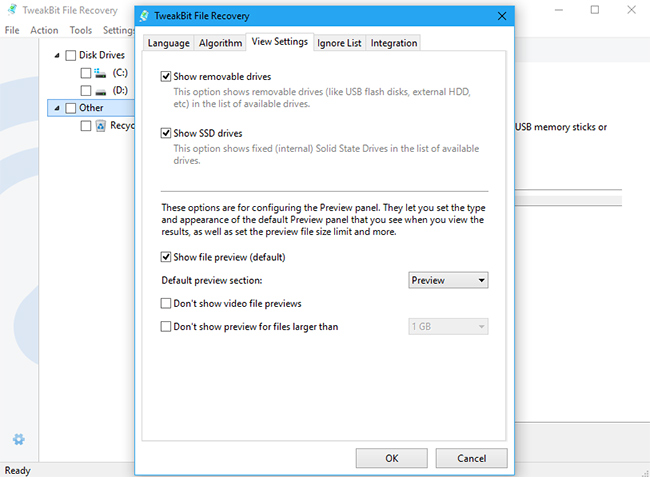Open the 1 GB file size dropdown

pyautogui.click(x=448, y=327)
